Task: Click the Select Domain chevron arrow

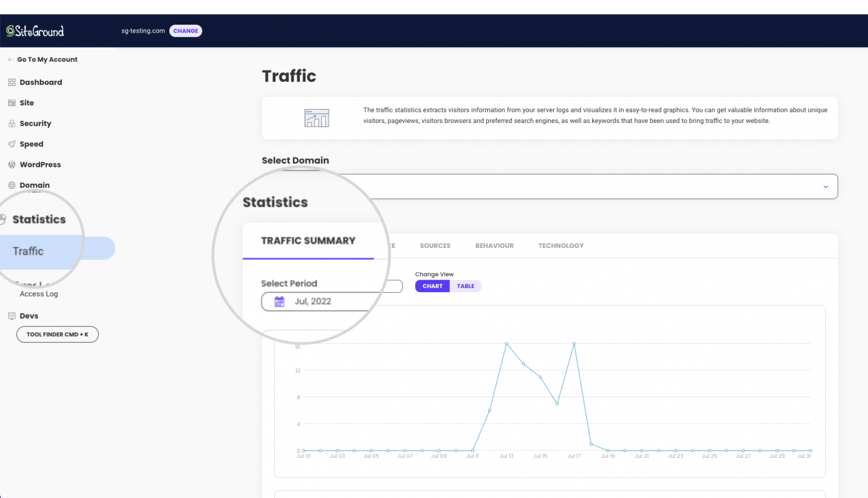Action: tap(826, 187)
